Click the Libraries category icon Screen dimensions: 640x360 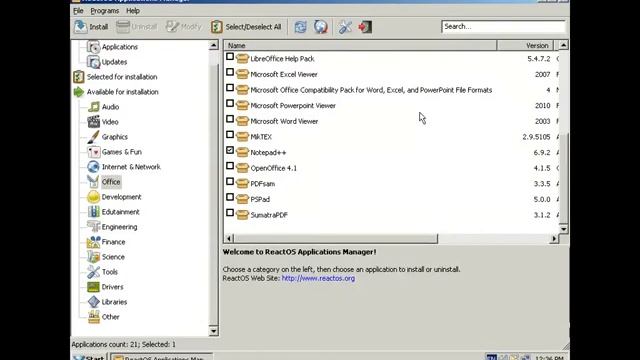(x=94, y=302)
